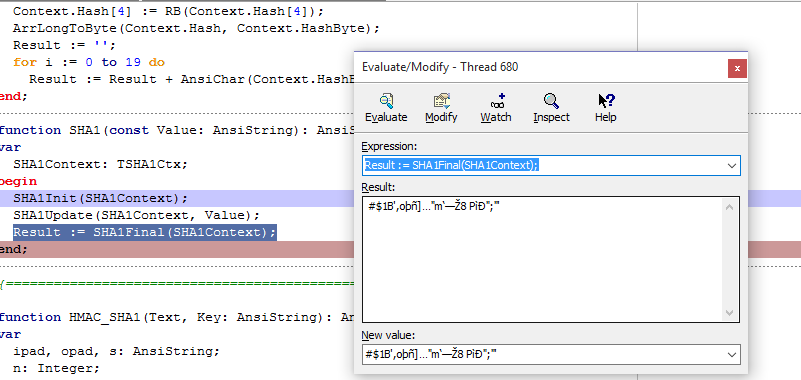Open the New value dropdown list
Image resolution: width=801 pixels, height=380 pixels.
click(x=732, y=354)
